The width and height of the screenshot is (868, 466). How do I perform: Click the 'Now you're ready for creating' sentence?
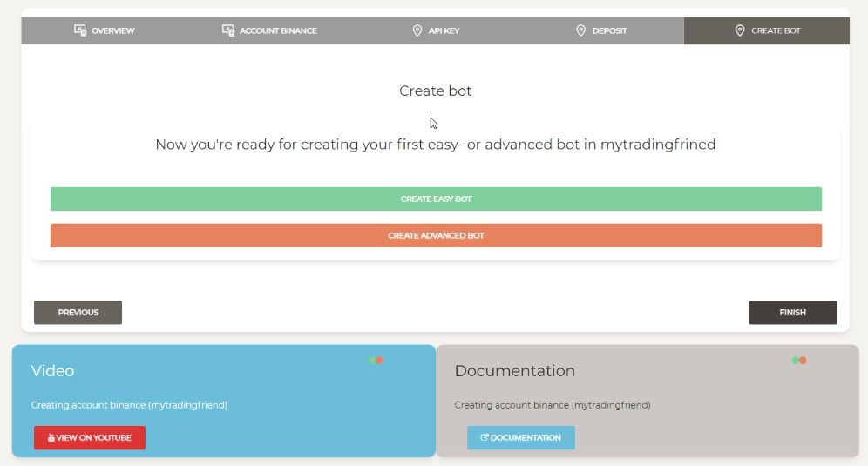pyautogui.click(x=436, y=145)
